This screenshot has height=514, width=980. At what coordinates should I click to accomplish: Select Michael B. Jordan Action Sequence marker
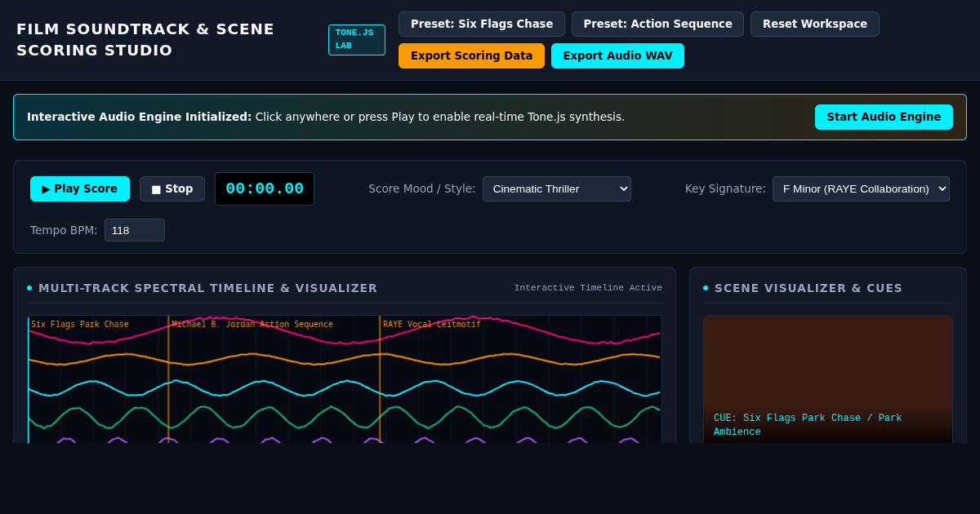252,324
